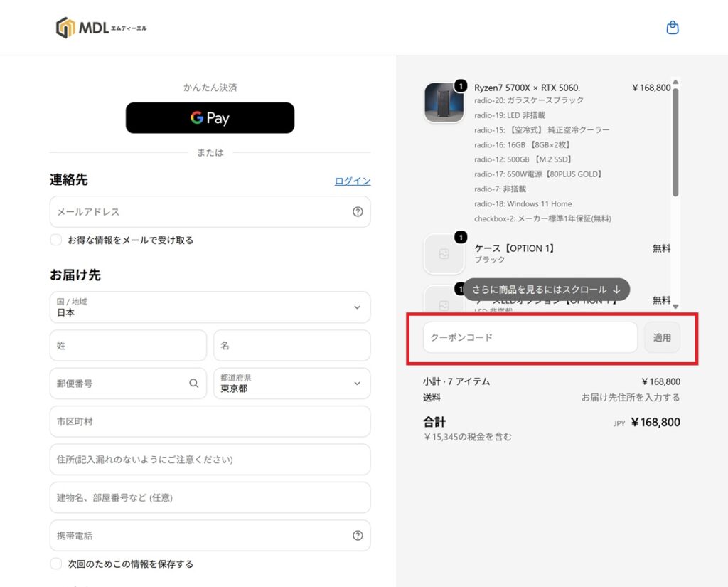Click the checkbox-2: メーカー標準1年保証 line
Image resolution: width=728 pixels, height=587 pixels.
(542, 218)
